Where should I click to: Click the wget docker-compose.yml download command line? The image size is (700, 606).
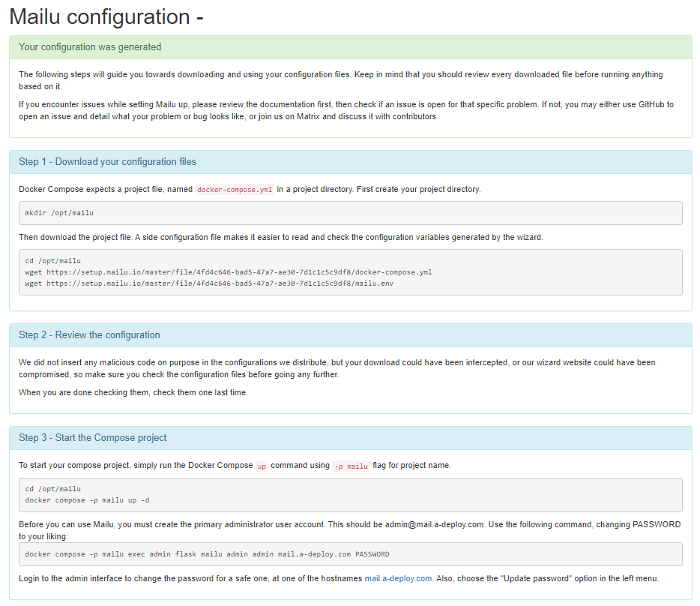[228, 272]
